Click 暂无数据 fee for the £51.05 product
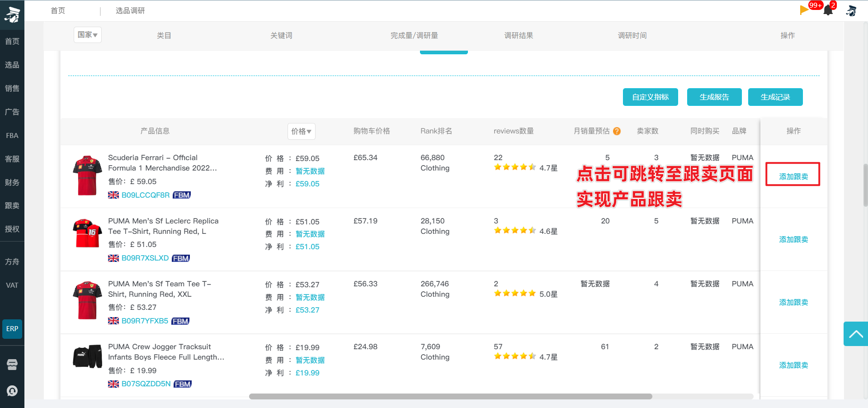 310,234
